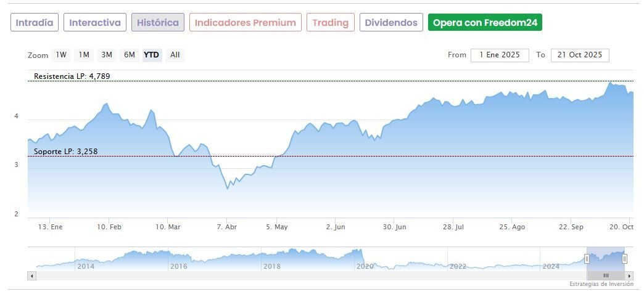
Task: Click the navigator scrollbar thumb grip
Action: tap(606, 276)
